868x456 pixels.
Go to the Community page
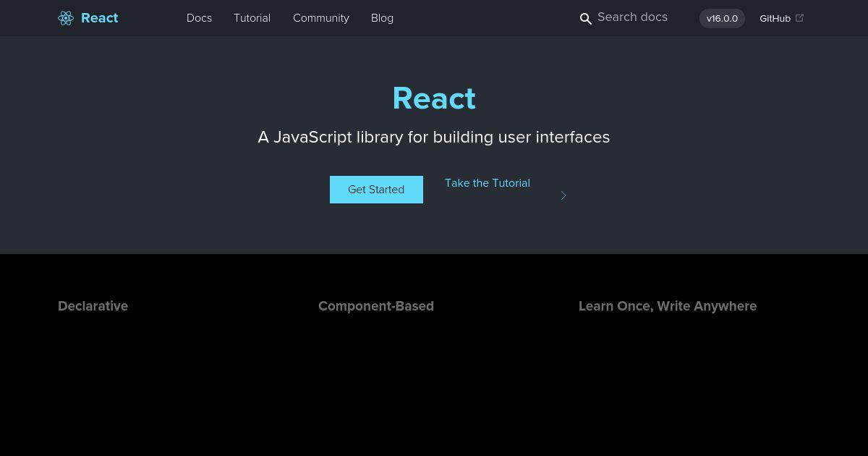[x=321, y=18]
